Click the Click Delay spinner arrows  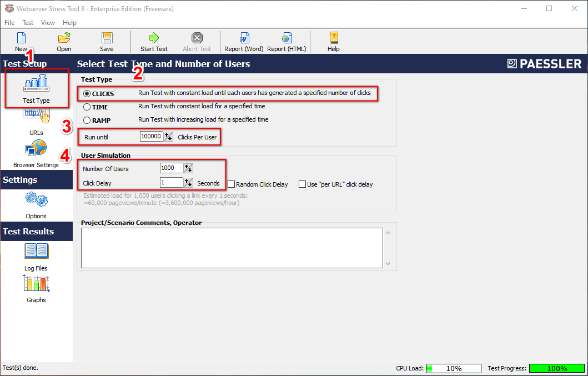coord(188,183)
